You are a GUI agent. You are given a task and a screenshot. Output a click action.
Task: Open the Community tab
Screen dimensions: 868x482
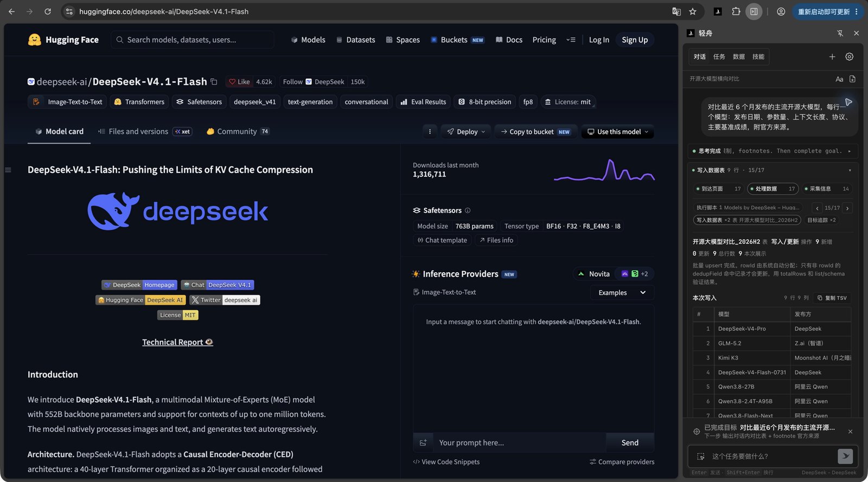[238, 132]
